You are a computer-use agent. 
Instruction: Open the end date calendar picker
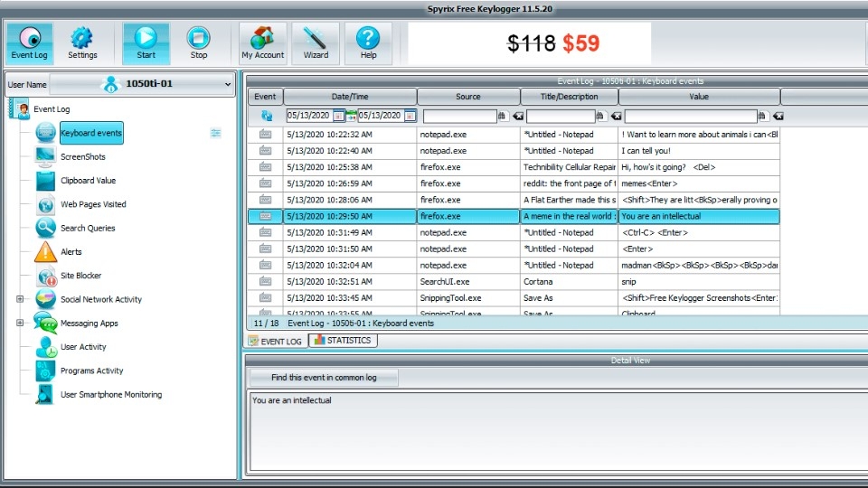pos(410,116)
